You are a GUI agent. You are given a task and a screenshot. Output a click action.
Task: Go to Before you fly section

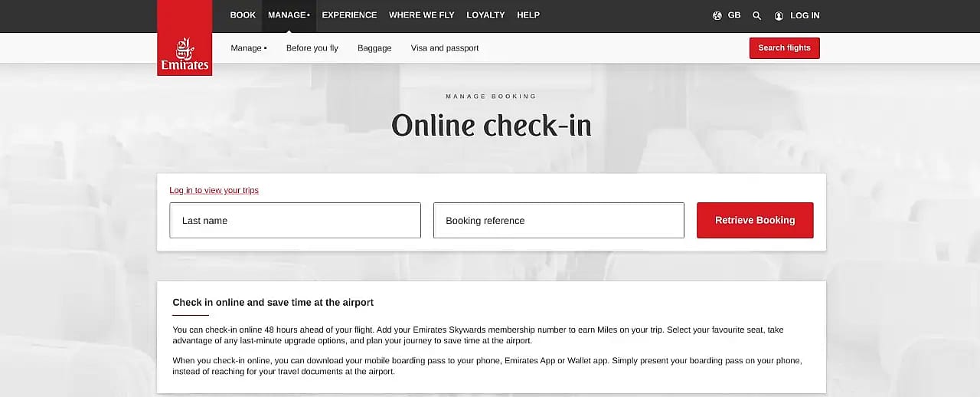coord(312,48)
